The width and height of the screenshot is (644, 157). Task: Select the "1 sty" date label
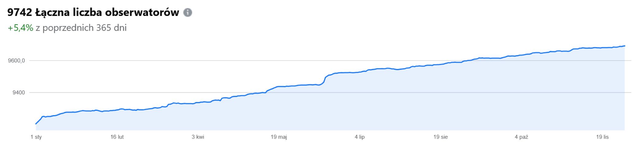coord(36,137)
